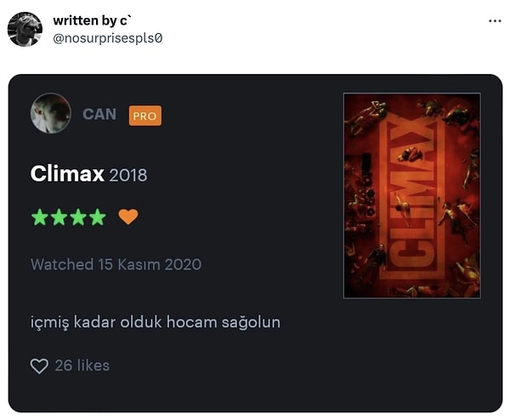Click the orange liked heart beside stars
The height and width of the screenshot is (420, 510).
[x=128, y=217]
